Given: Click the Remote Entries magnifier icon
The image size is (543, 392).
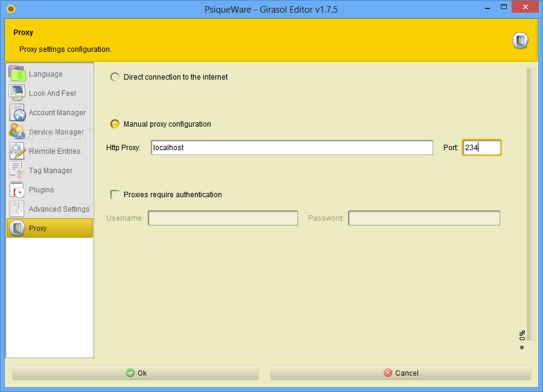Looking at the screenshot, I should pyautogui.click(x=17, y=151).
